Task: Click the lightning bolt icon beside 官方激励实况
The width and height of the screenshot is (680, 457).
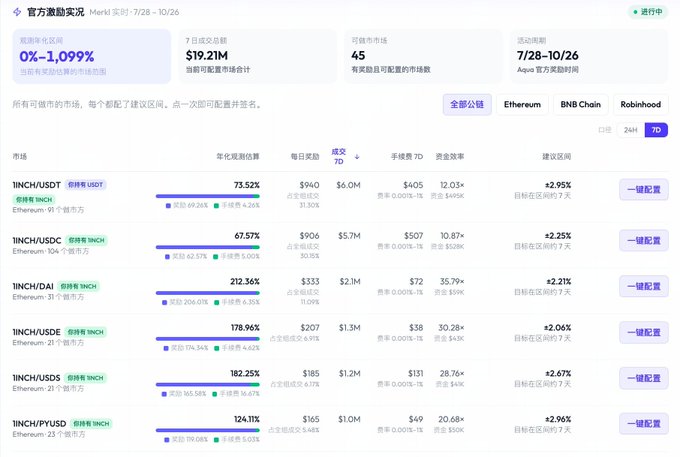Action: point(17,12)
